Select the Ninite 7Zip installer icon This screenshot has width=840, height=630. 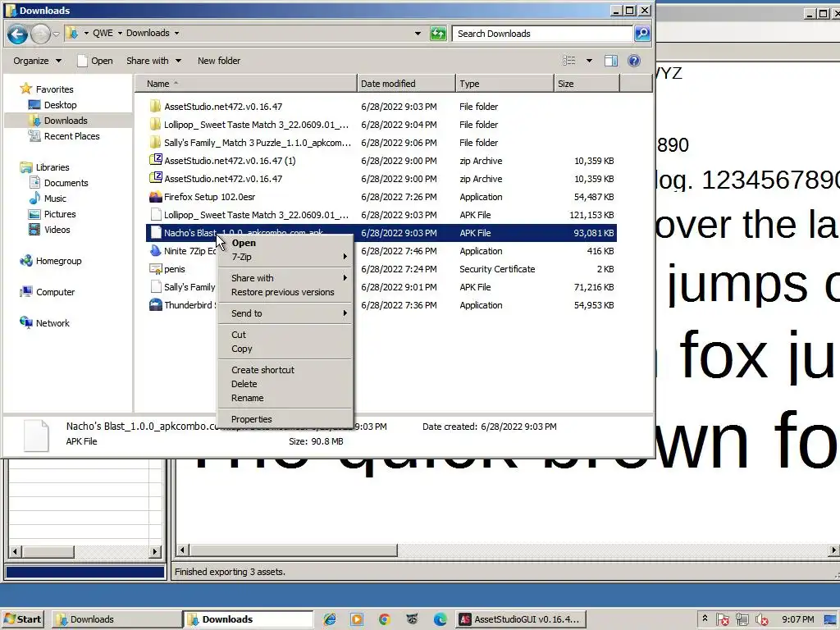coord(155,251)
